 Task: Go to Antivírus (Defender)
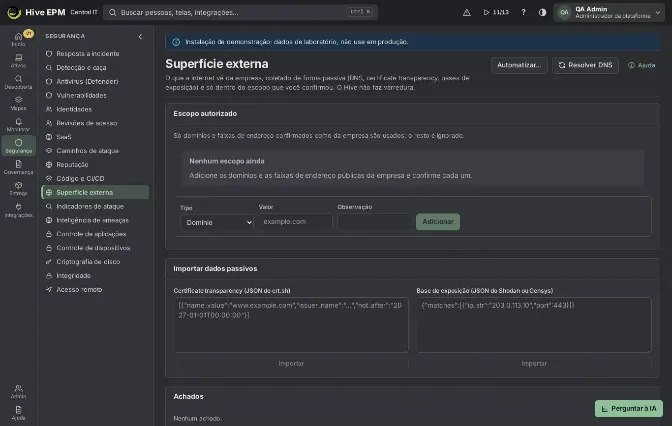tap(95, 81)
